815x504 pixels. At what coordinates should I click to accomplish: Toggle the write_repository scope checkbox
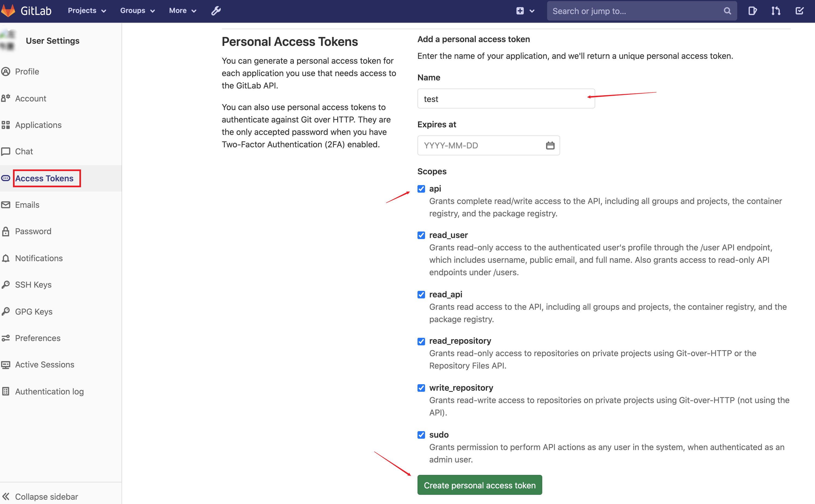(x=422, y=387)
